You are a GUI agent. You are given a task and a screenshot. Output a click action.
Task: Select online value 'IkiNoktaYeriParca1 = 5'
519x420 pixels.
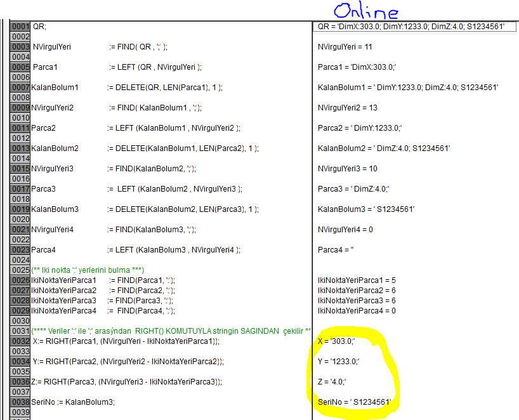357,280
